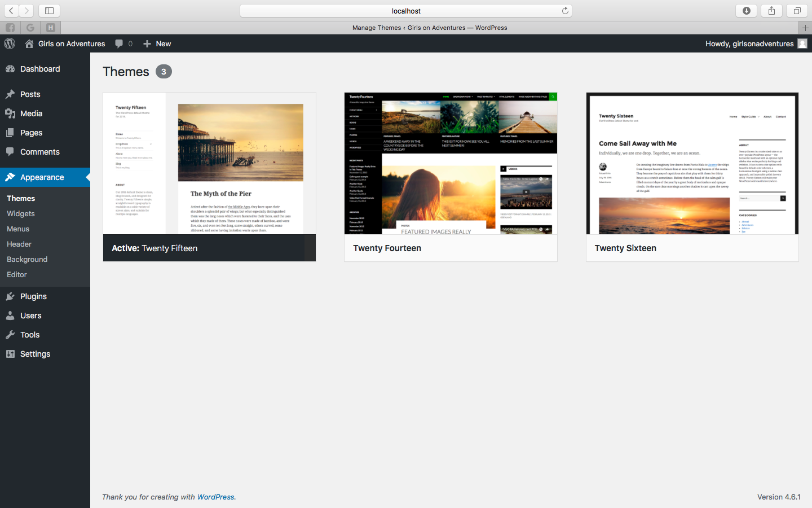Click the user avatar icon near Howdy
Image resolution: width=812 pixels, height=508 pixels.
pyautogui.click(x=802, y=43)
